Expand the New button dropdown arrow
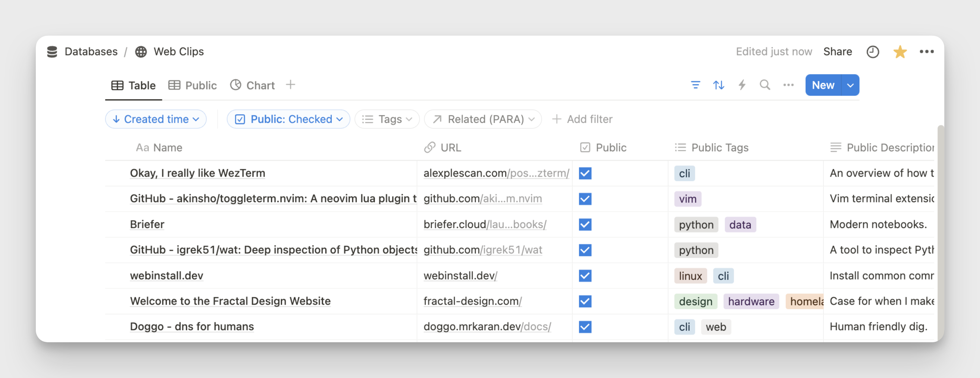This screenshot has height=378, width=980. click(850, 85)
